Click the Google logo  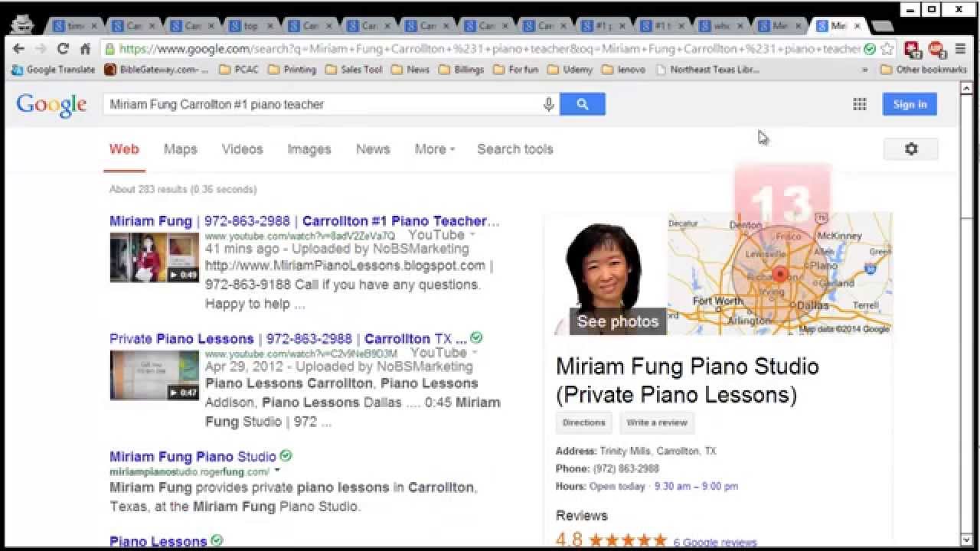click(x=51, y=106)
